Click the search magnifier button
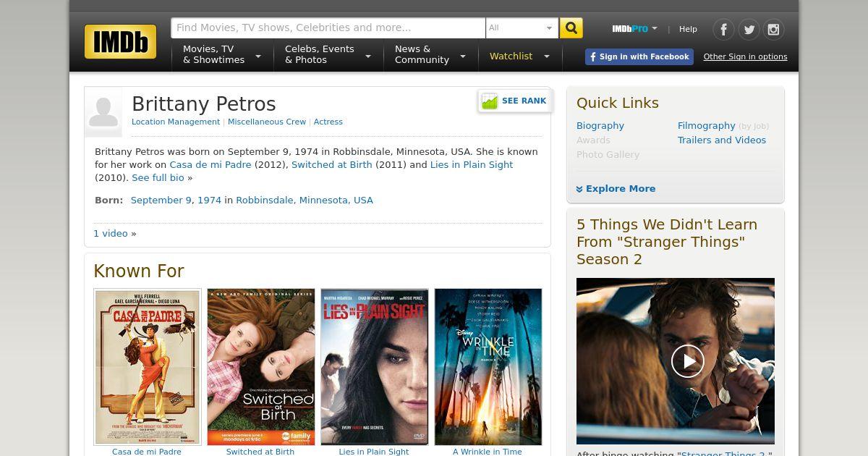 coord(571,28)
